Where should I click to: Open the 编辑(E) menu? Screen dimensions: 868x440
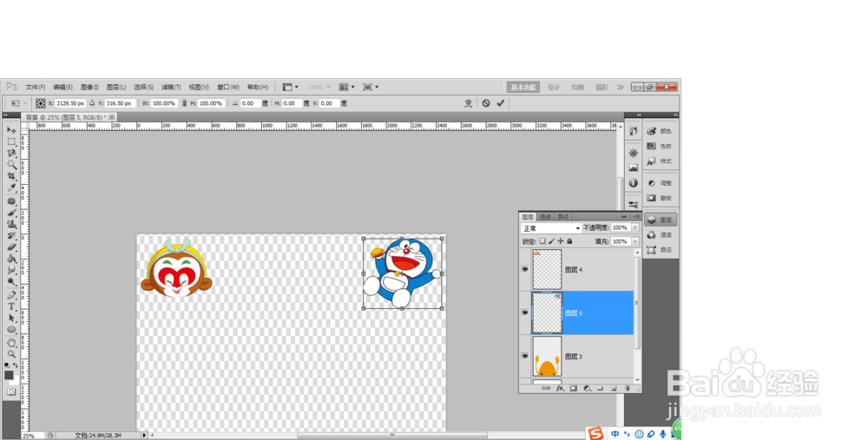pos(62,88)
